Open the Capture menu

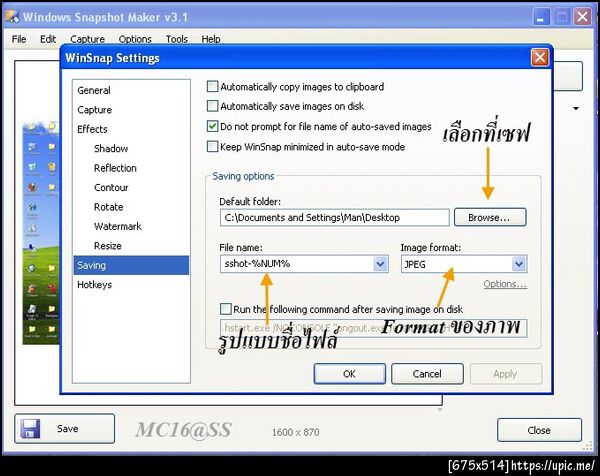87,39
